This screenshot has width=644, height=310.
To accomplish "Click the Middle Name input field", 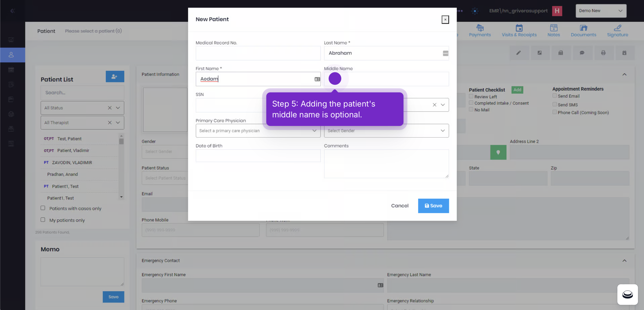I will pyautogui.click(x=386, y=79).
